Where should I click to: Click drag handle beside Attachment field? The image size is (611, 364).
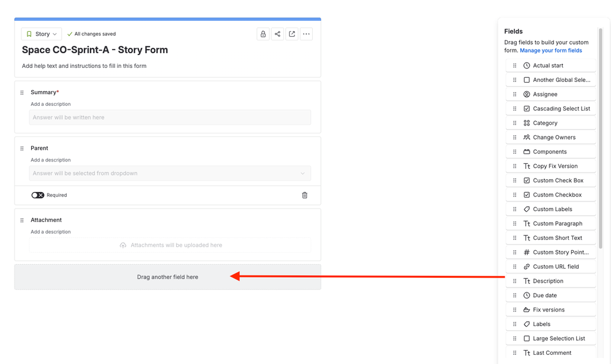pos(22,220)
